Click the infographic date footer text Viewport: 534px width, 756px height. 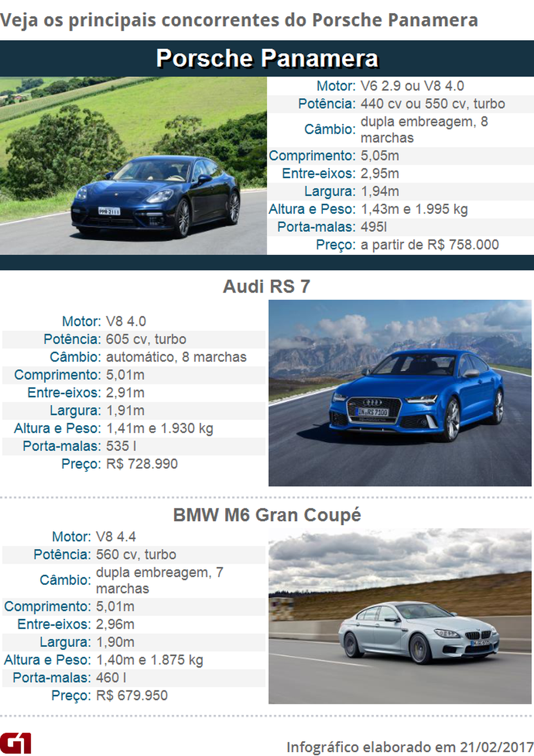tap(409, 747)
